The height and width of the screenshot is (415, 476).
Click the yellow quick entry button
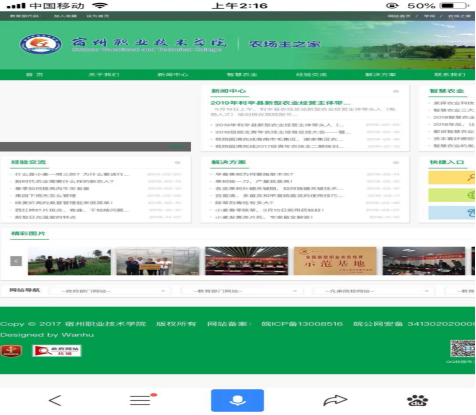452,178
